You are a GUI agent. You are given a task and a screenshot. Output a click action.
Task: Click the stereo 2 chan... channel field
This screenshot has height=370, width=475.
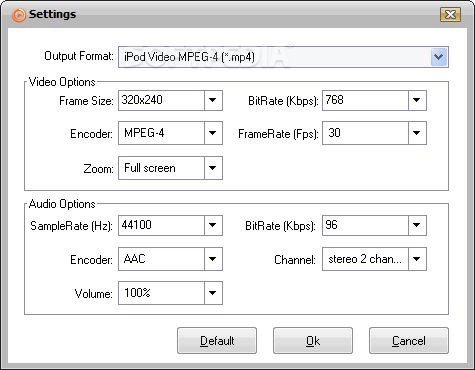click(x=365, y=259)
